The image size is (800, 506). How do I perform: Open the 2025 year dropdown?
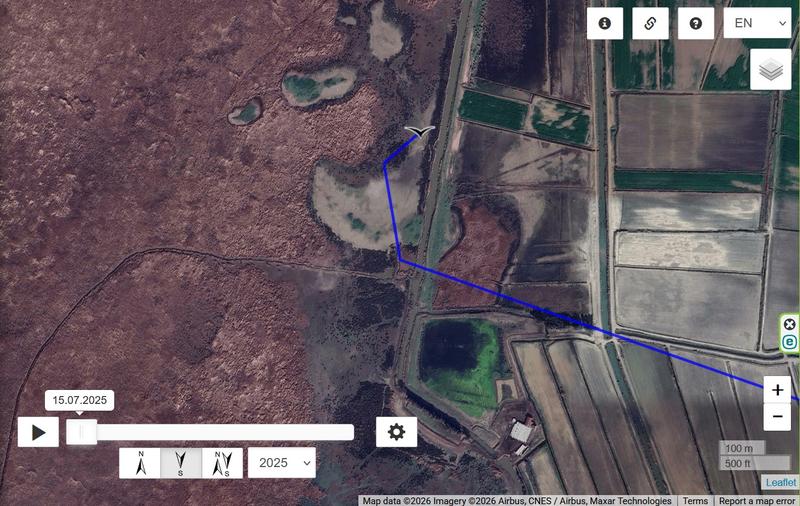point(282,463)
